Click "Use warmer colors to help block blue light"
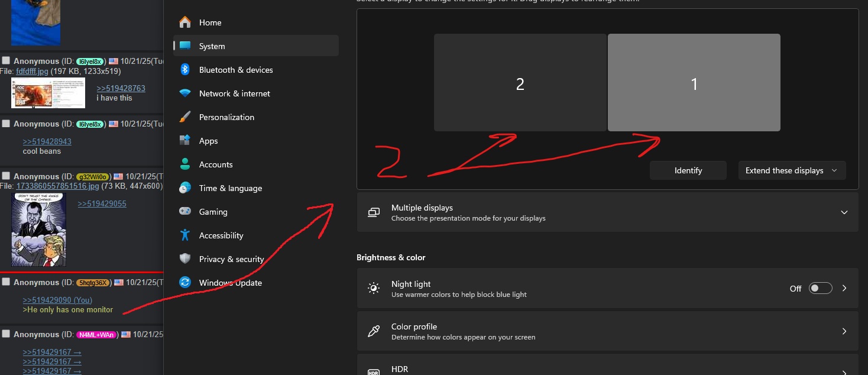 [x=459, y=295]
